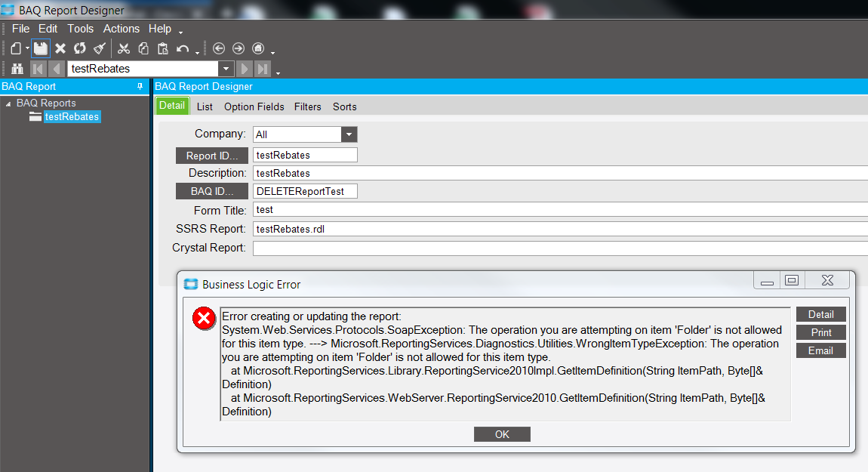Screen dimensions: 868x472
Task: Open the Edit menu
Action: click(48, 29)
